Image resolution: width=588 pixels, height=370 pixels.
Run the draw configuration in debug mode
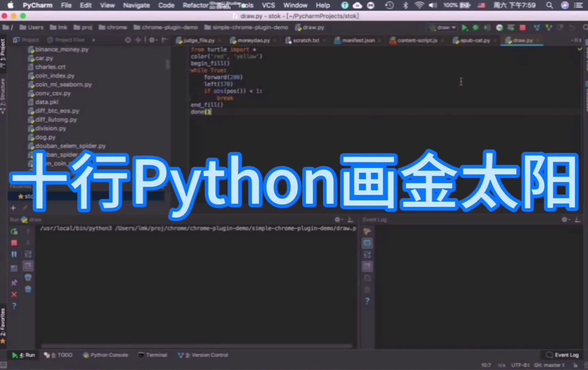pyautogui.click(x=475, y=28)
